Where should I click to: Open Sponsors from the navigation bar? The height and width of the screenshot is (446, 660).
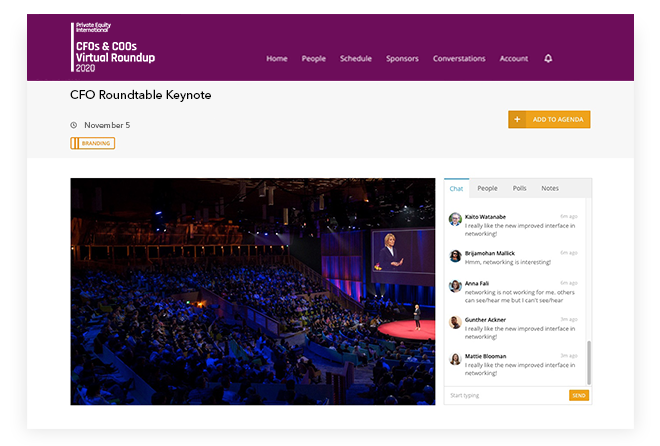click(402, 58)
